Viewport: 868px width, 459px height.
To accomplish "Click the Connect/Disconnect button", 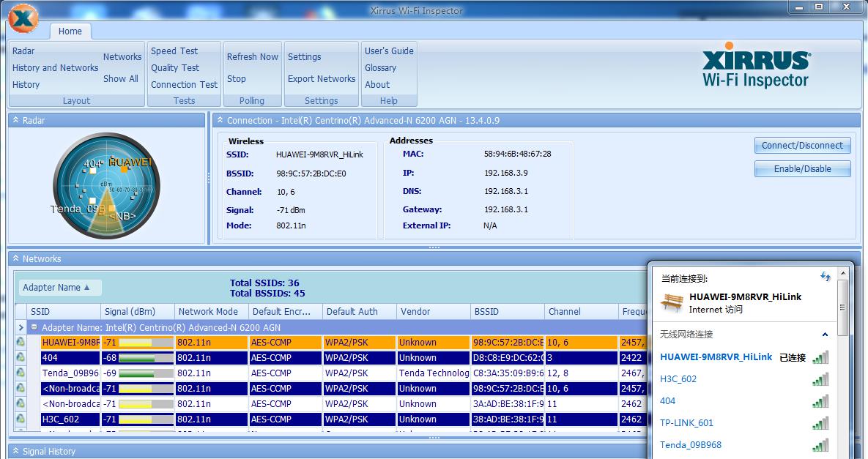I will tap(802, 146).
